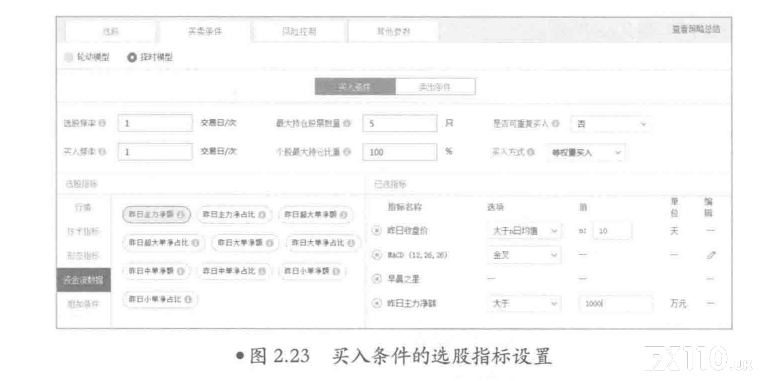Edit MACD parameters with pencil icon
778x381 pixels.
click(x=711, y=255)
